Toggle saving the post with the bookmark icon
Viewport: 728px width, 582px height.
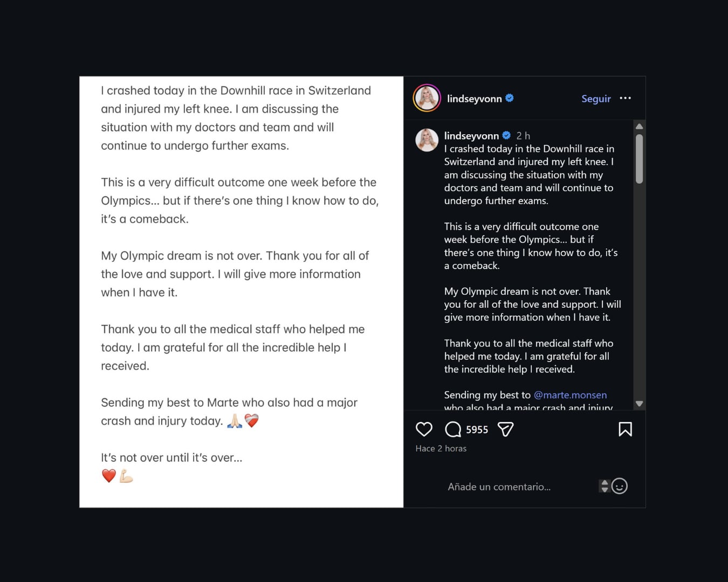coord(626,429)
